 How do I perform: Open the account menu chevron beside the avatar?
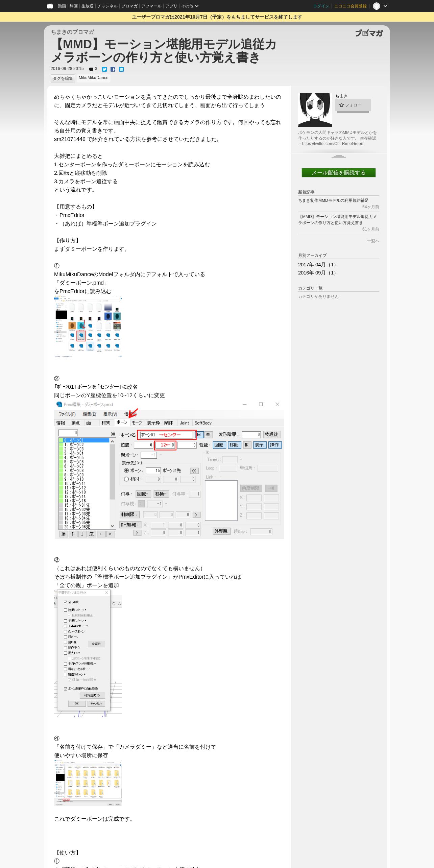click(x=385, y=6)
